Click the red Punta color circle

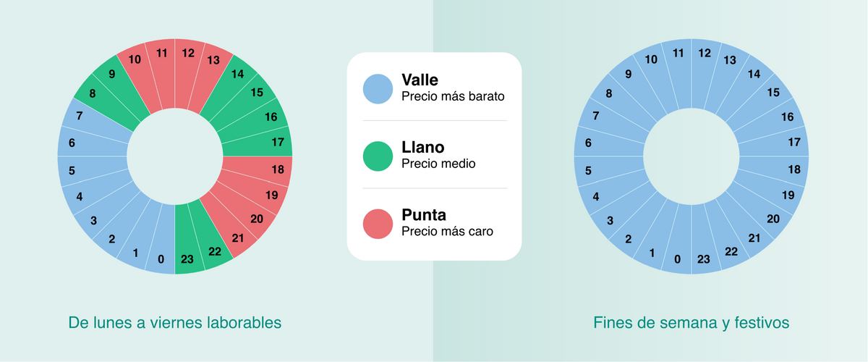tap(379, 224)
